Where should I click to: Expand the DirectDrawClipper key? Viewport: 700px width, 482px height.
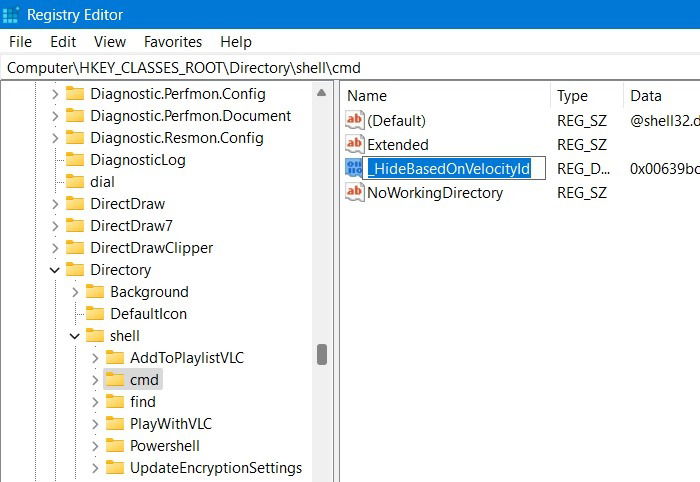click(x=55, y=248)
